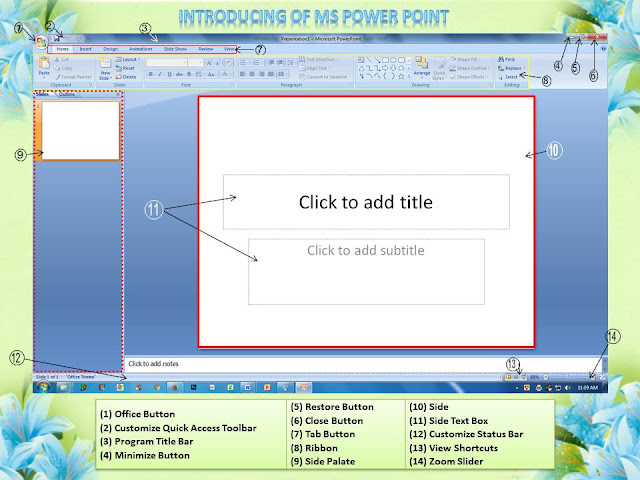Click Find in the Editing group
Screen dimensions: 640x480
coord(506,60)
